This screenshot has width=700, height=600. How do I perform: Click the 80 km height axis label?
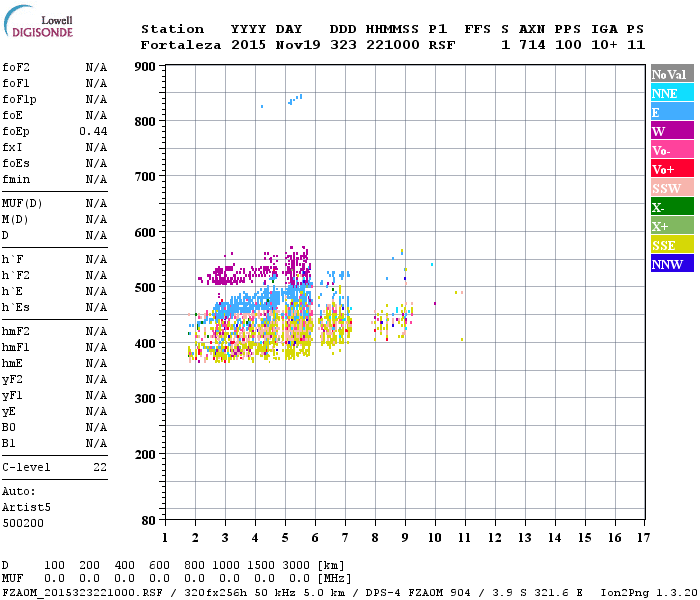[x=149, y=521]
